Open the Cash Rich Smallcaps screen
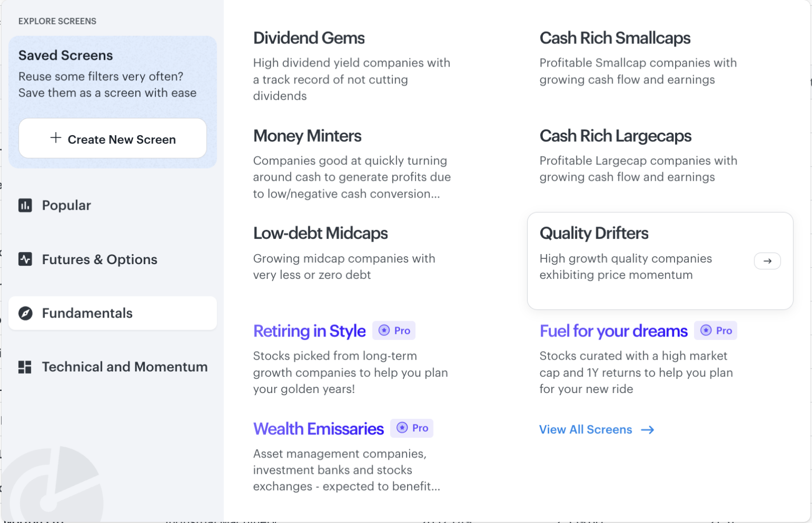812x523 pixels. (x=615, y=38)
